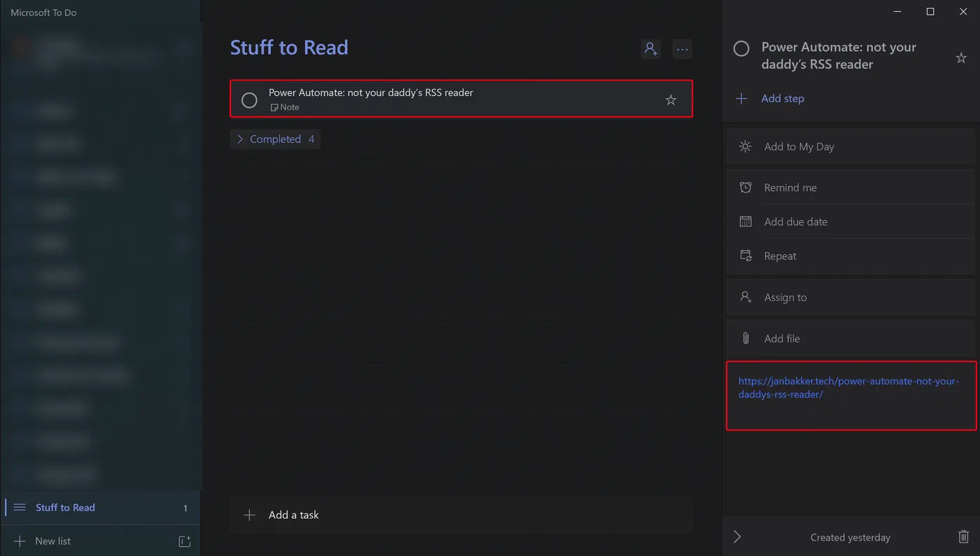Click Add file attachment option
This screenshot has height=556, width=980.
[x=850, y=339]
